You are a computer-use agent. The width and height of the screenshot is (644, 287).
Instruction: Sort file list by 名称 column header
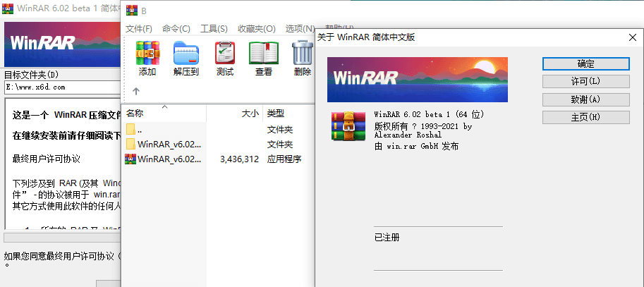click(135, 114)
